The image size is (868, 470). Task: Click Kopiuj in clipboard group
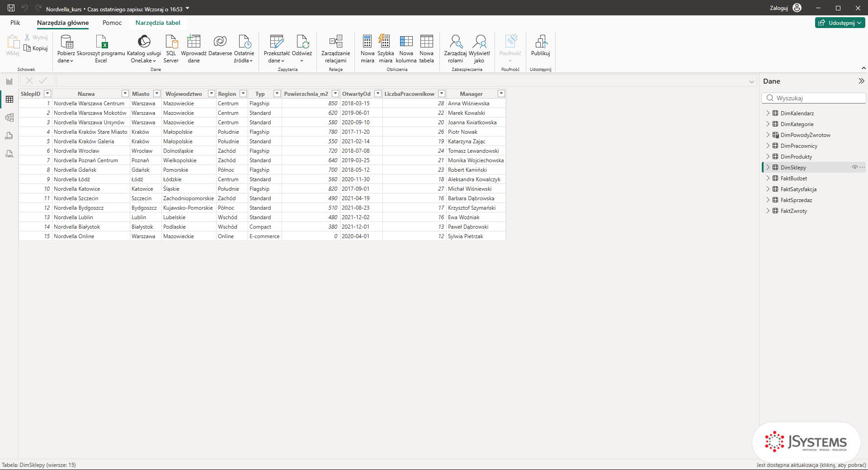[x=36, y=48]
